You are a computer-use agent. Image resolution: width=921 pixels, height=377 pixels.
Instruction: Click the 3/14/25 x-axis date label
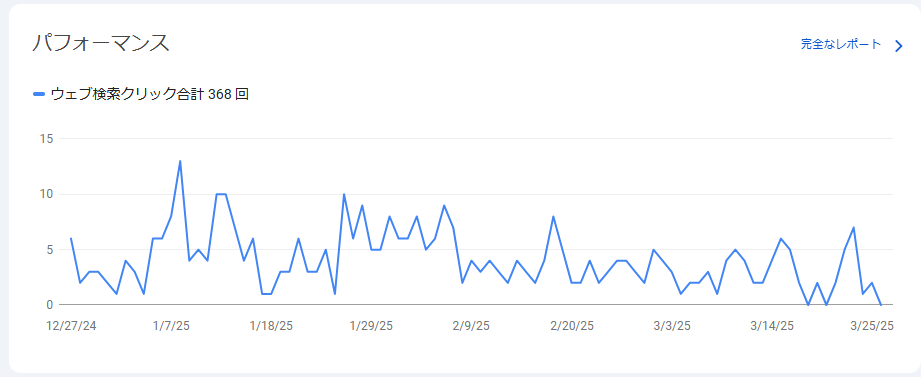point(772,326)
